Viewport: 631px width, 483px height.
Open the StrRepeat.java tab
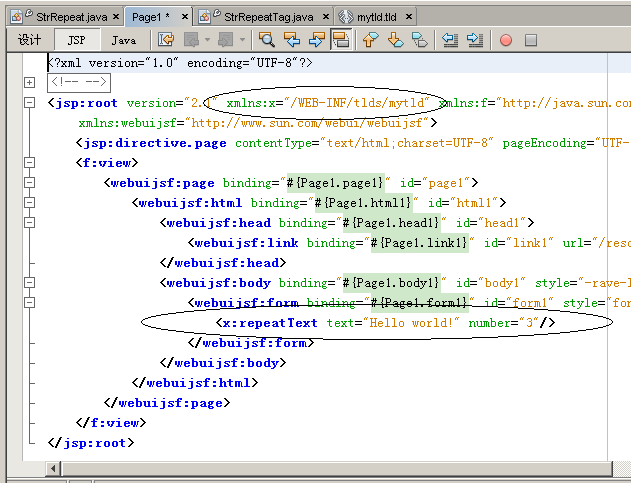click(x=69, y=17)
